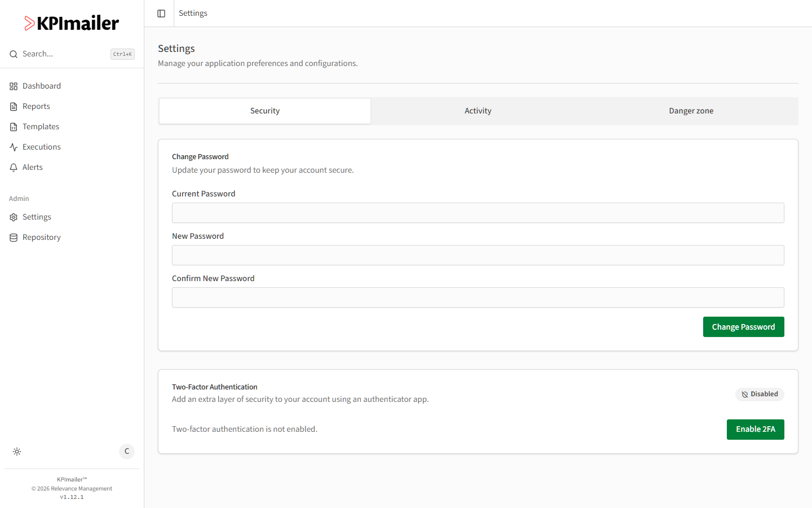Navigate to Executions
Viewport: 812px width, 508px height.
pos(72,147)
